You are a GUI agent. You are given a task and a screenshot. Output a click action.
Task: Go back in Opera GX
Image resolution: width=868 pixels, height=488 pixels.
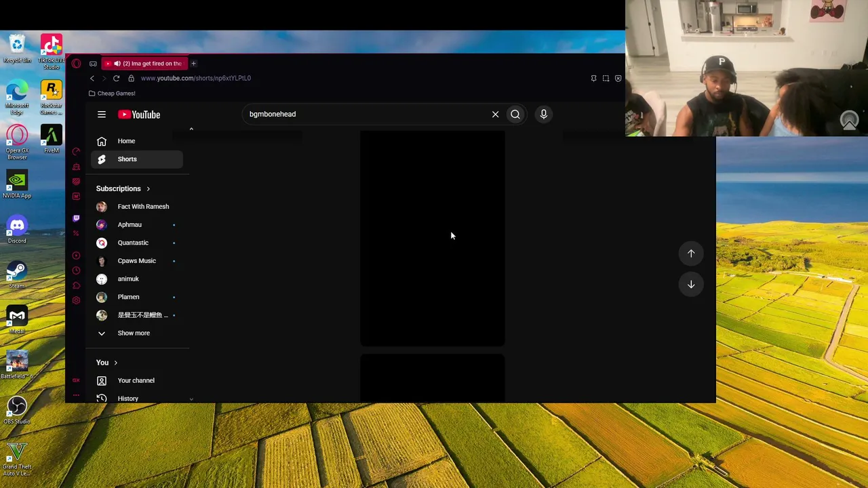(x=92, y=78)
